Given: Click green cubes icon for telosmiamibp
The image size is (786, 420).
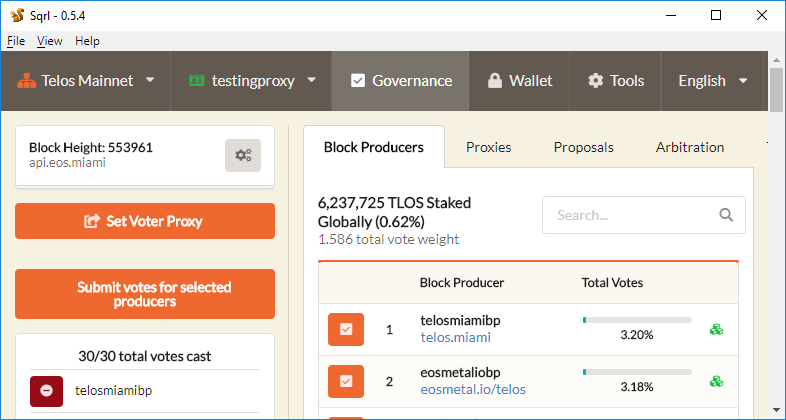Looking at the screenshot, I should (x=716, y=330).
